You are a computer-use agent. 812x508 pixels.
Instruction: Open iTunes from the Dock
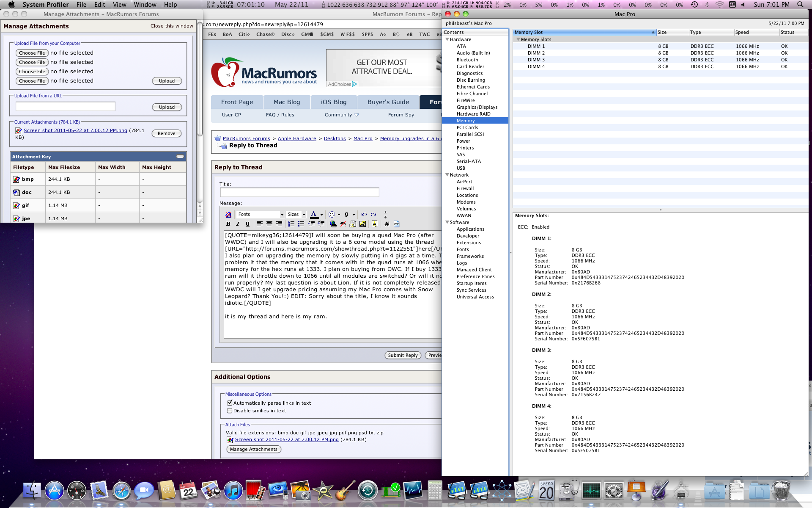pyautogui.click(x=233, y=491)
